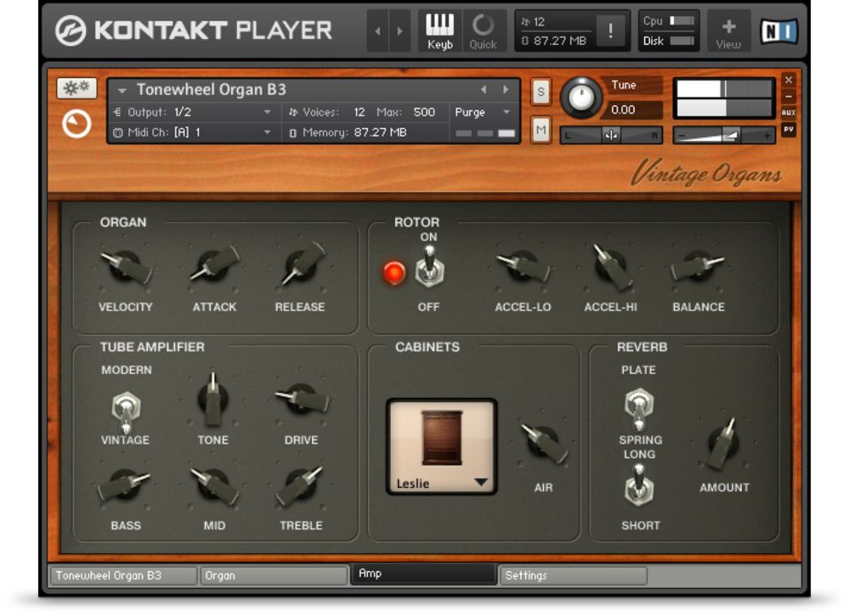Click the exclamation panic button
Screen dimensions: 849x616
(x=609, y=31)
